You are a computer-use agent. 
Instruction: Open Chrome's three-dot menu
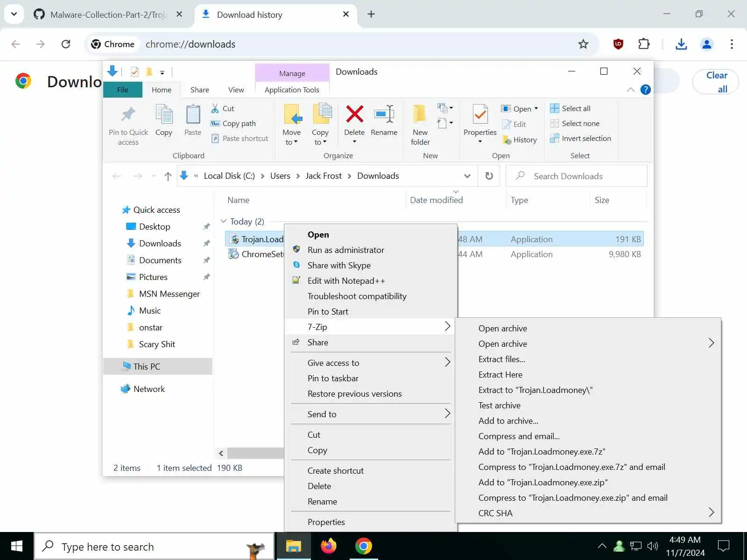732,44
